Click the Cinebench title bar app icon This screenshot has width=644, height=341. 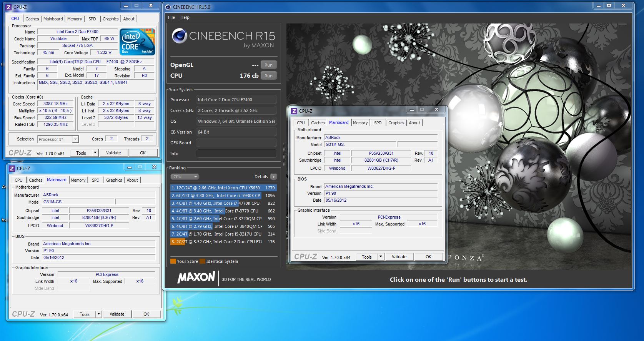click(168, 7)
